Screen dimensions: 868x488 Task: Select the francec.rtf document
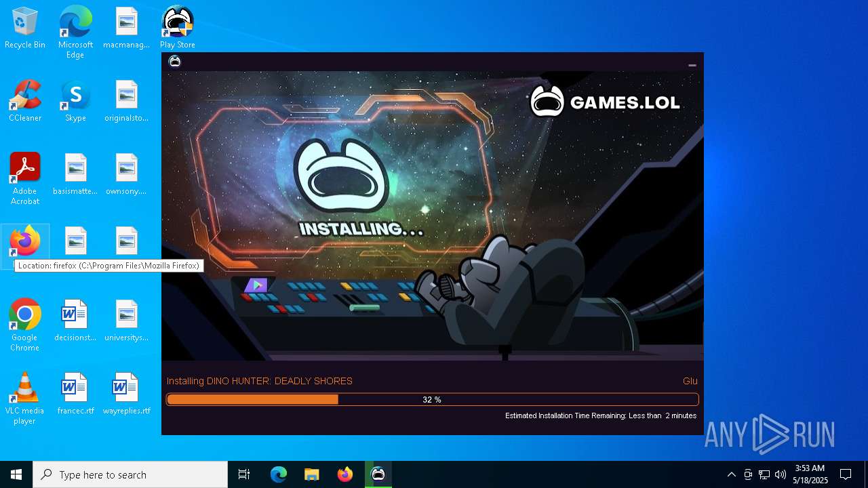[x=75, y=394]
